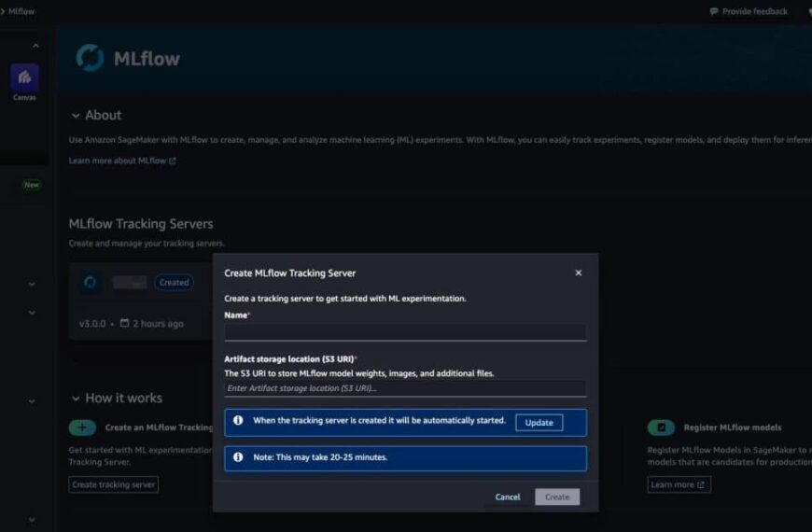
Task: Click the tracking server card refresh icon
Action: 91,282
